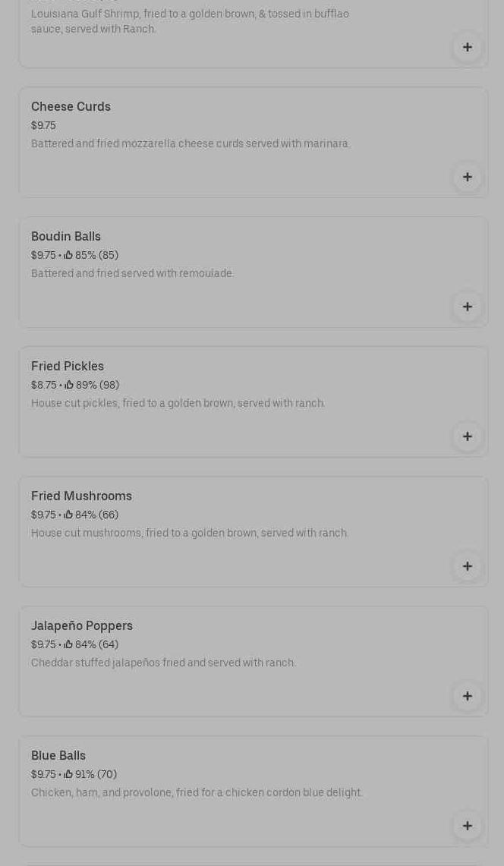
Task: Click the Jalapeño Poppers cheddar description text
Action: pyautogui.click(x=163, y=663)
